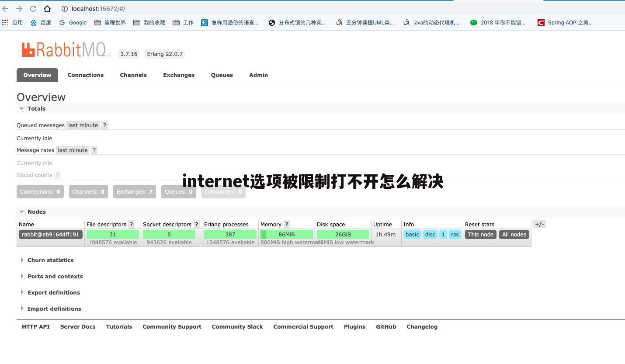Open the Community Support footer link
This screenshot has height=364, width=625.
172,327
